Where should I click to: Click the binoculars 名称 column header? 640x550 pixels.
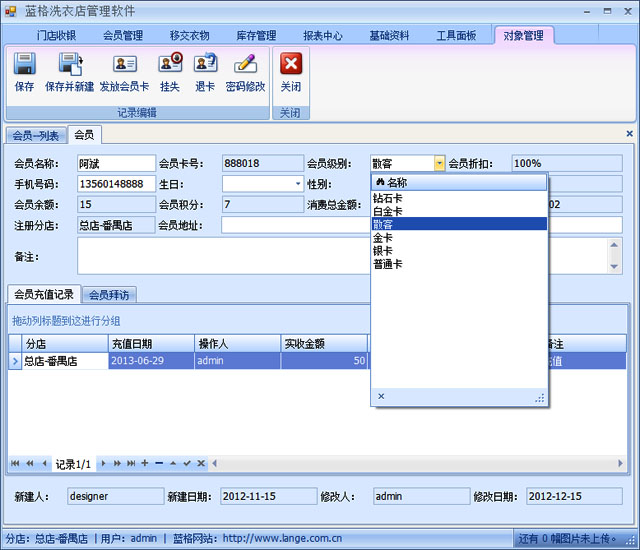pos(459,182)
